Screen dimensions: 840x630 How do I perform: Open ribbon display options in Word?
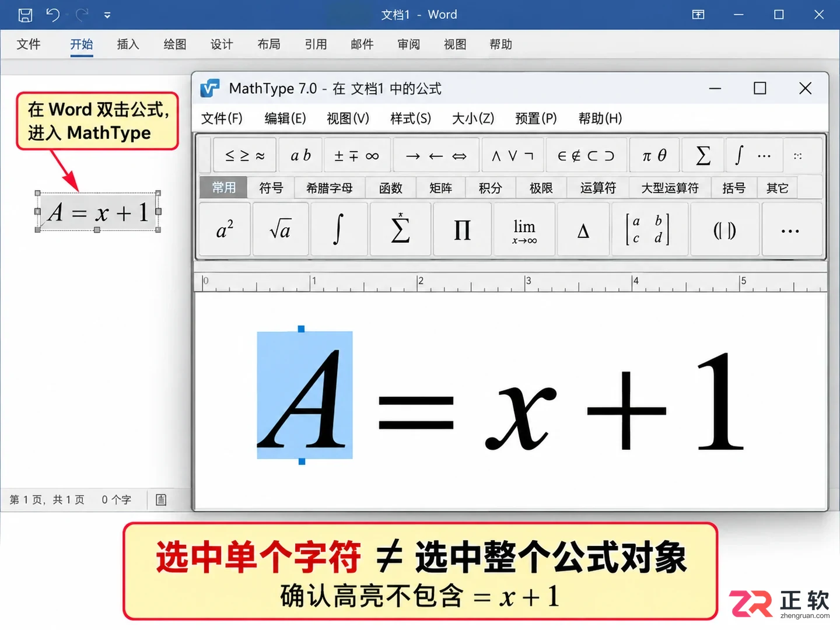(x=698, y=15)
